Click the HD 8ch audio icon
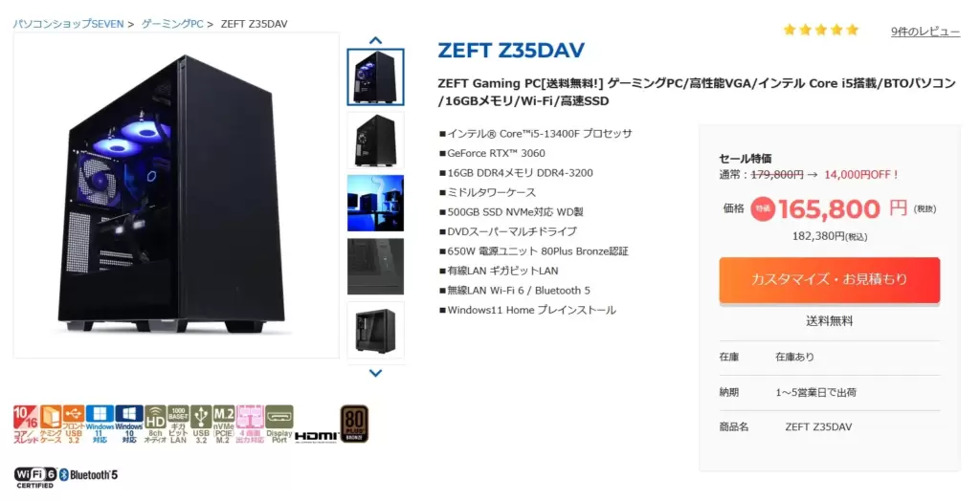 pos(155,425)
